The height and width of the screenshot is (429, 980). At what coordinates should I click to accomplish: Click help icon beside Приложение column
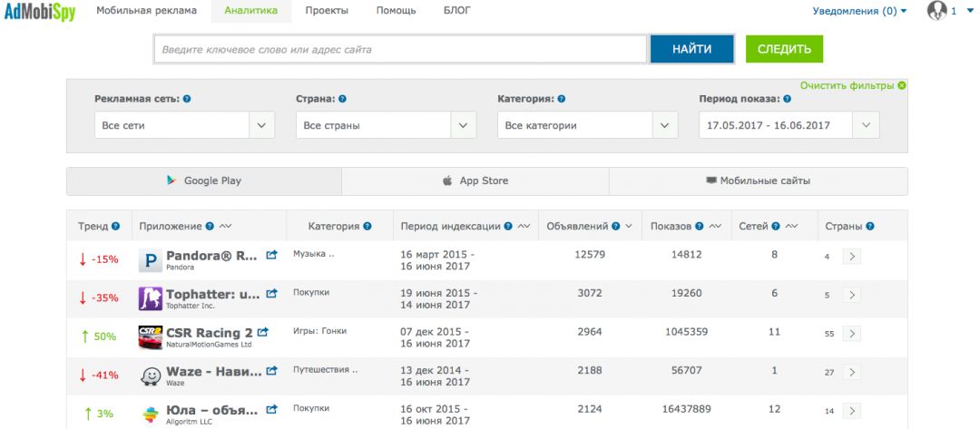tap(210, 227)
